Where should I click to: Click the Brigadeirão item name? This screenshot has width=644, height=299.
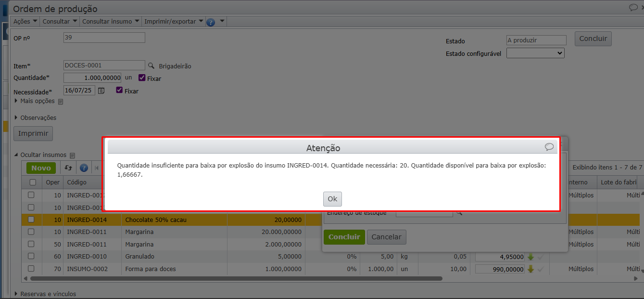175,66
